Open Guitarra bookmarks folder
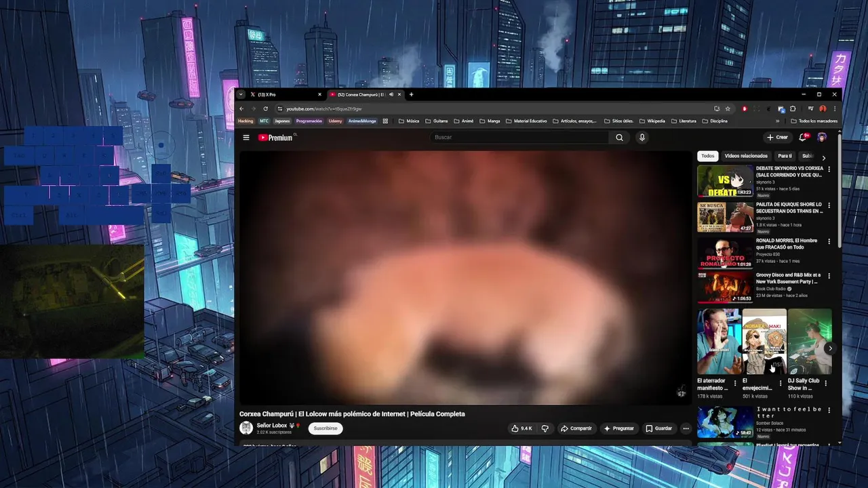The width and height of the screenshot is (868, 488). click(x=437, y=121)
